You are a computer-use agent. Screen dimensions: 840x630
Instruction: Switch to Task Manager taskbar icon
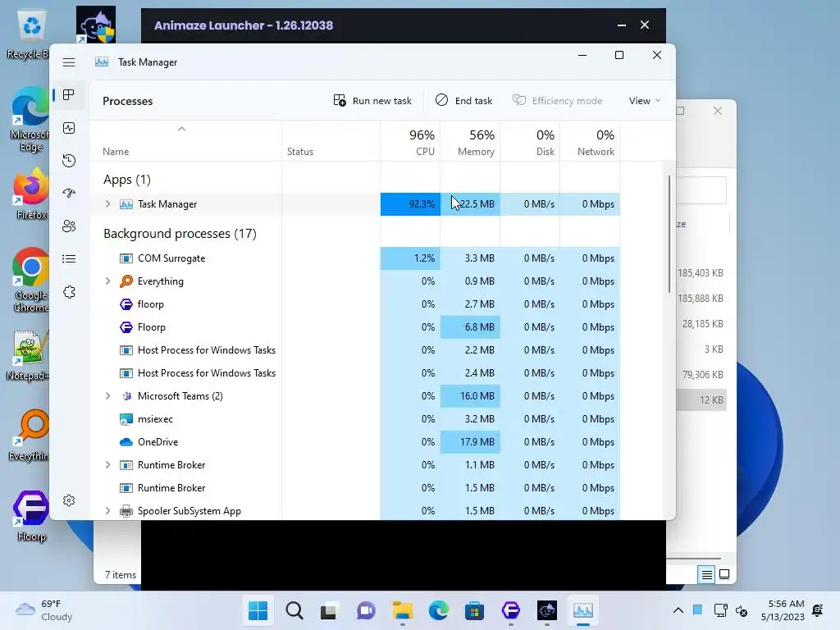tap(583, 610)
